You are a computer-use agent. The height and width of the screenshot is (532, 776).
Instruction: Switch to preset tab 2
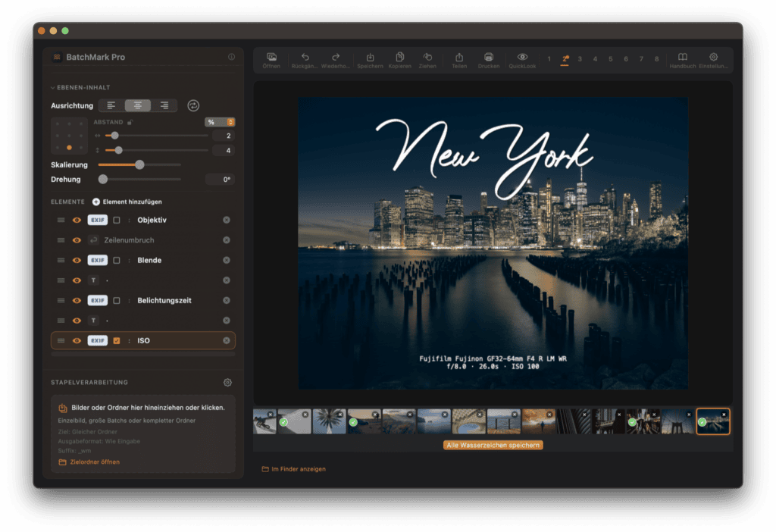point(565,59)
